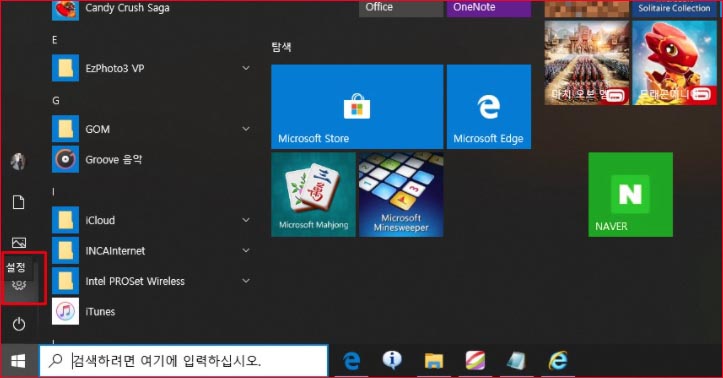Expand the iCloud folder chevron
Viewport: 723px width, 378px height.
tap(246, 220)
